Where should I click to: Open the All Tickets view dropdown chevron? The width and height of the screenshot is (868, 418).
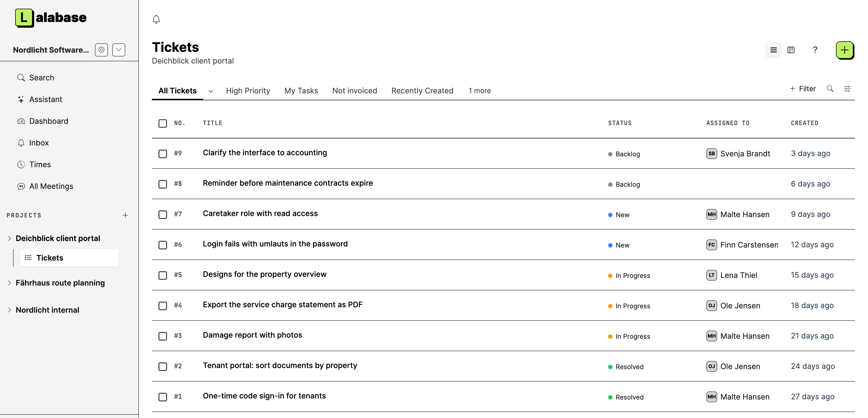(210, 91)
